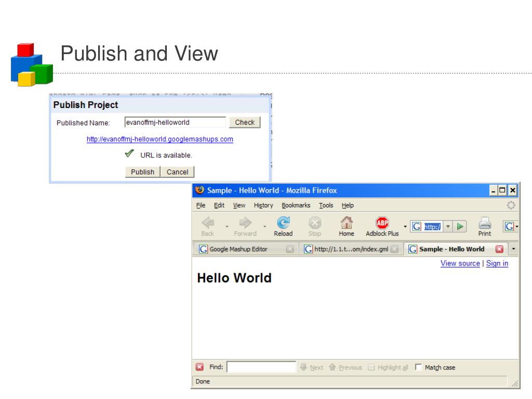Open the evanoffmj-helloworld.googlemashups.com link
The image size is (532, 399).
160,139
